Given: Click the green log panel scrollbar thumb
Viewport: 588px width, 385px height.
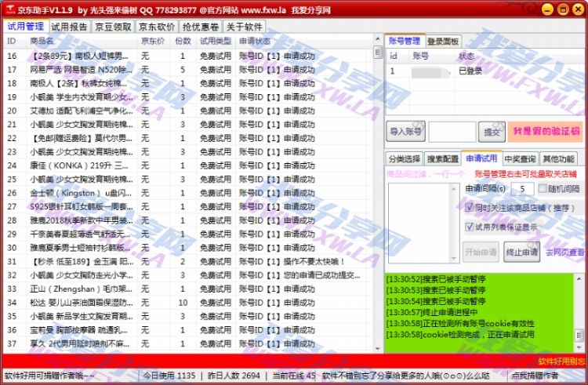Looking at the screenshot, I should point(579,335).
